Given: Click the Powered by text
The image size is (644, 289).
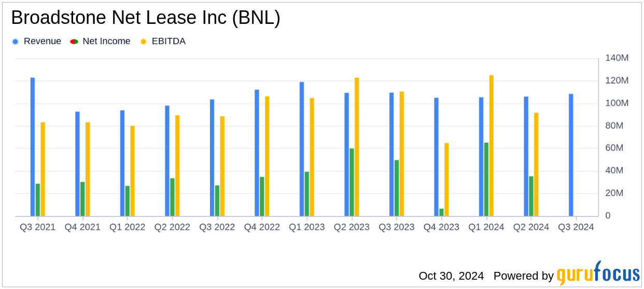Looking at the screenshot, I should 524,276.
